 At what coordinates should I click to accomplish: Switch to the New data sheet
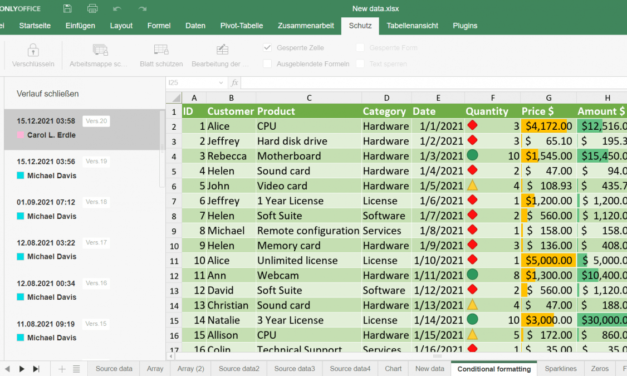coord(429,369)
